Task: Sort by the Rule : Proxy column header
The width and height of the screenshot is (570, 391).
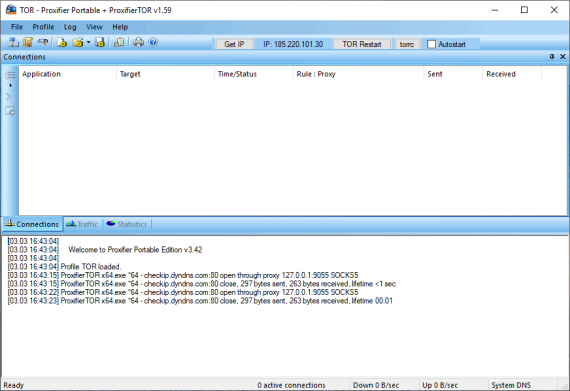Action: [359, 74]
